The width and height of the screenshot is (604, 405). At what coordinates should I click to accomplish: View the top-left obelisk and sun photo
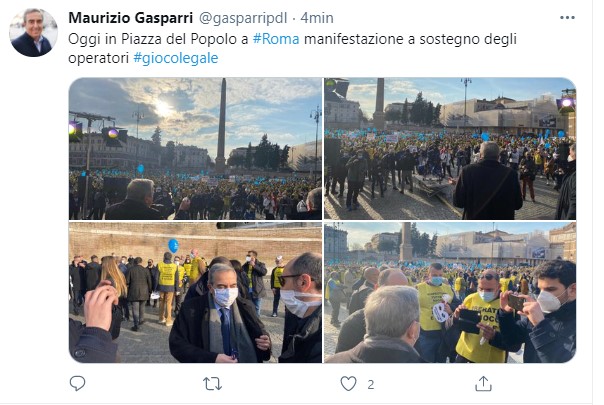tap(195, 149)
